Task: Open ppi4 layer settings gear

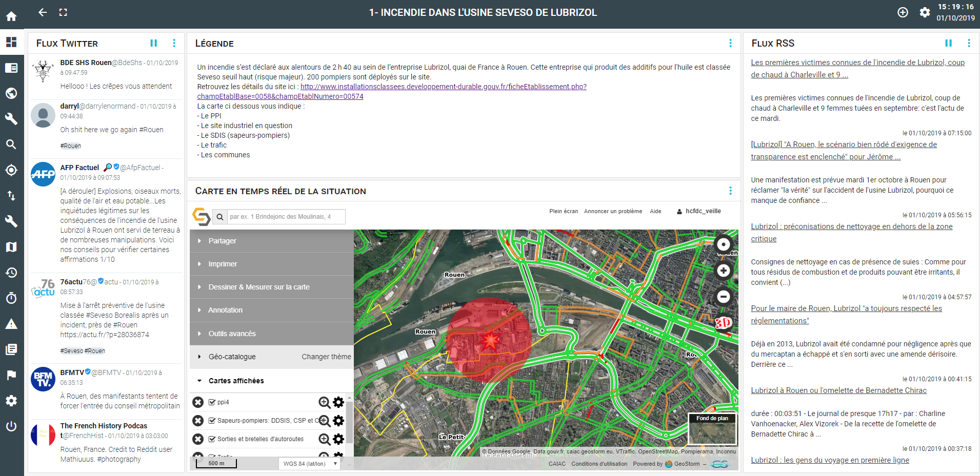Action: point(338,402)
